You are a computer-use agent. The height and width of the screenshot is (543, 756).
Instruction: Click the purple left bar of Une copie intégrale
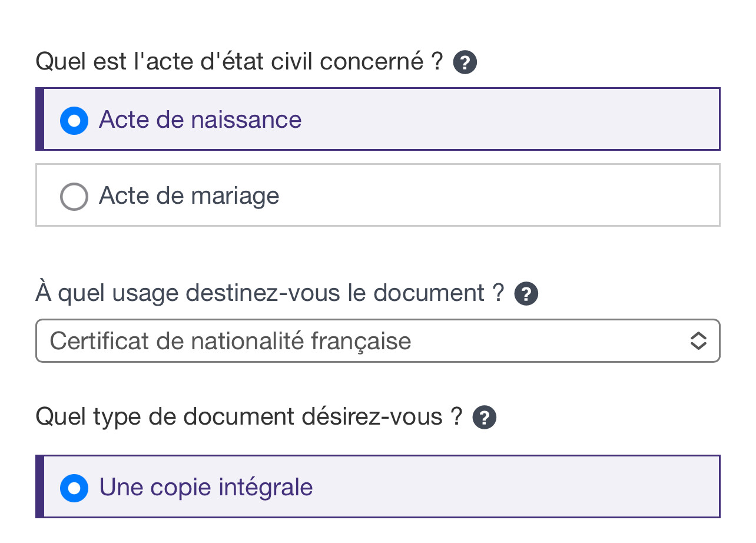39,487
